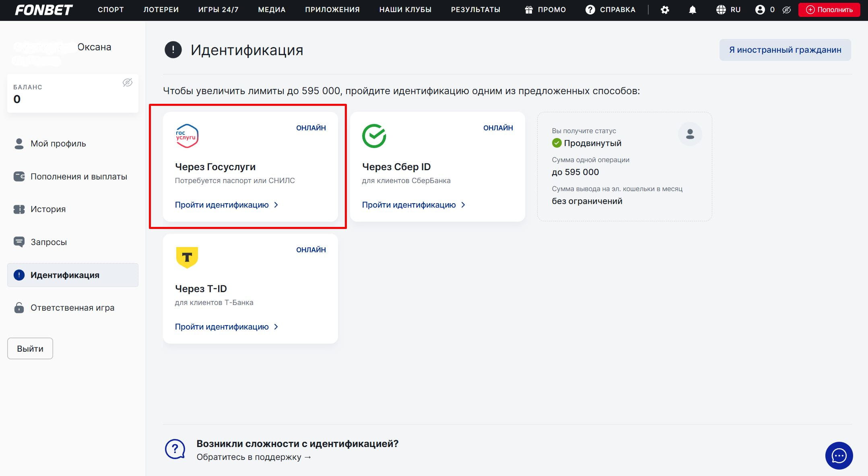The image size is (868, 476).
Task: Toggle header balance visibility eye icon
Action: (786, 10)
